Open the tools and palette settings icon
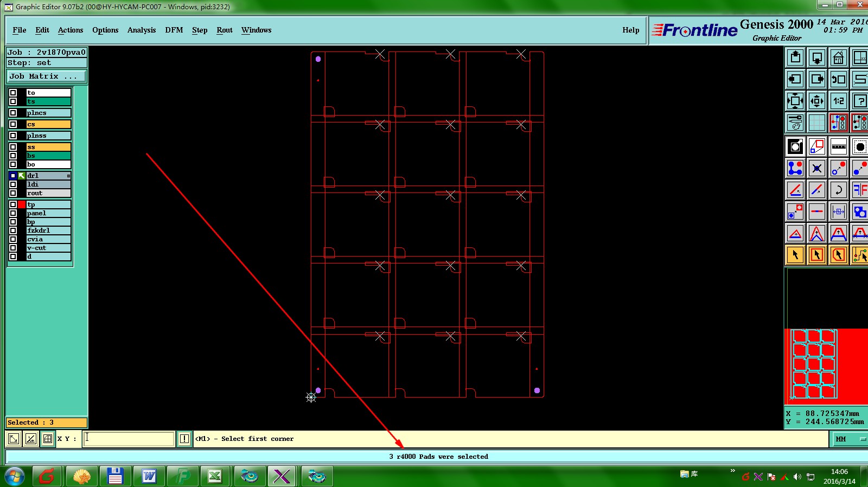Screen dimensions: 868x487 point(795,123)
